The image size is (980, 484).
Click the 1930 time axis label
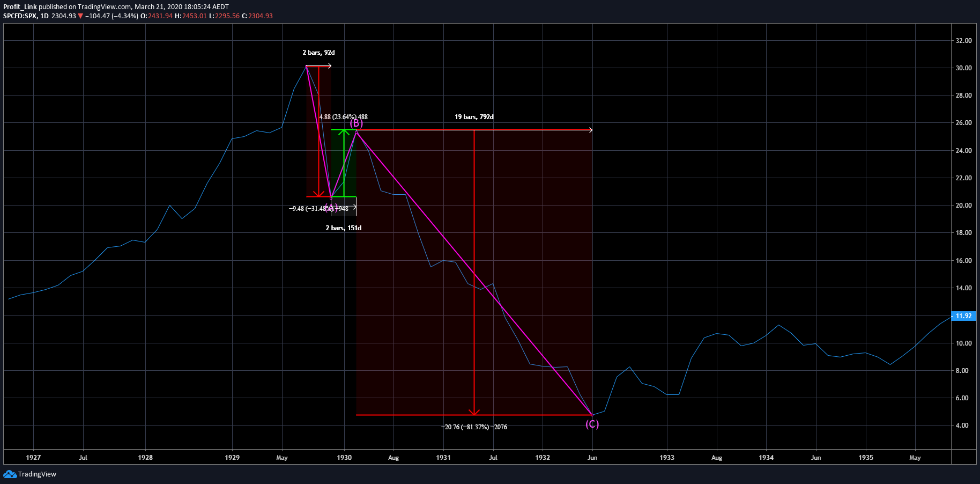(x=344, y=458)
